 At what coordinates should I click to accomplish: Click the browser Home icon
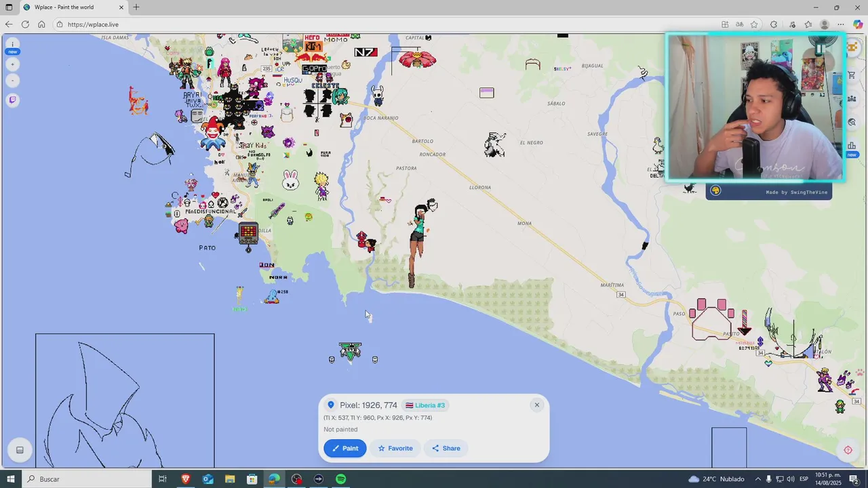(x=41, y=24)
